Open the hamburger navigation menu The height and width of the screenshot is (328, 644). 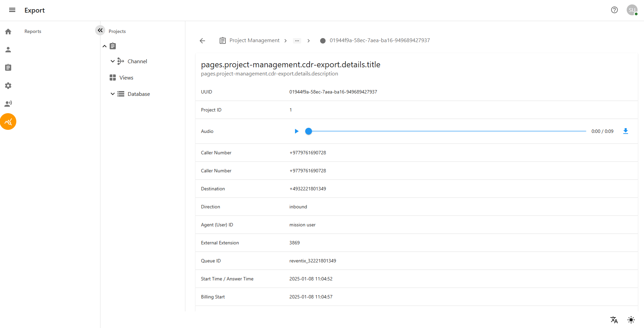click(x=12, y=10)
